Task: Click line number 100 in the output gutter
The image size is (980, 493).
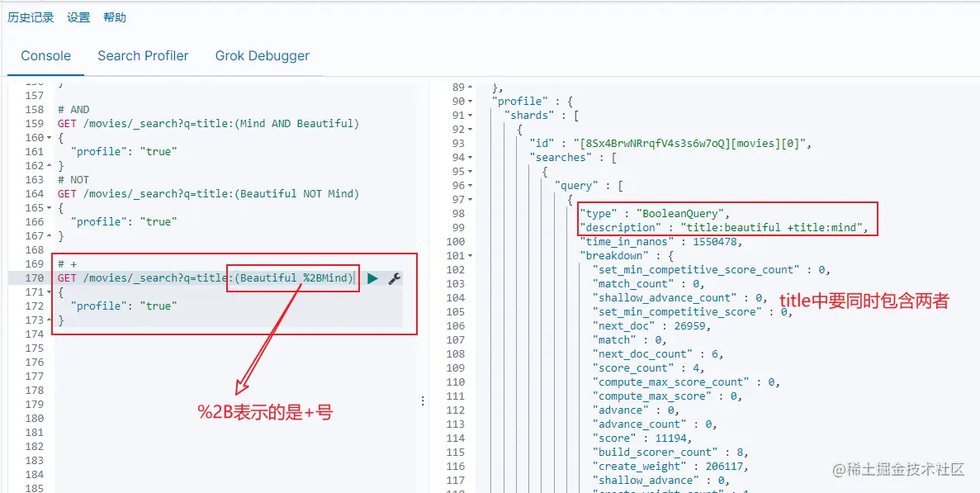Action: [457, 242]
